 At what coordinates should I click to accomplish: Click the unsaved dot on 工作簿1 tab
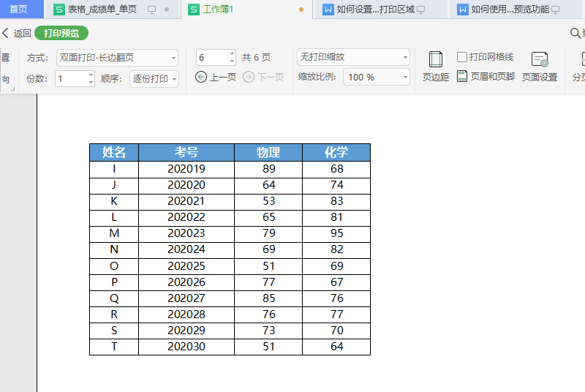pyautogui.click(x=301, y=10)
